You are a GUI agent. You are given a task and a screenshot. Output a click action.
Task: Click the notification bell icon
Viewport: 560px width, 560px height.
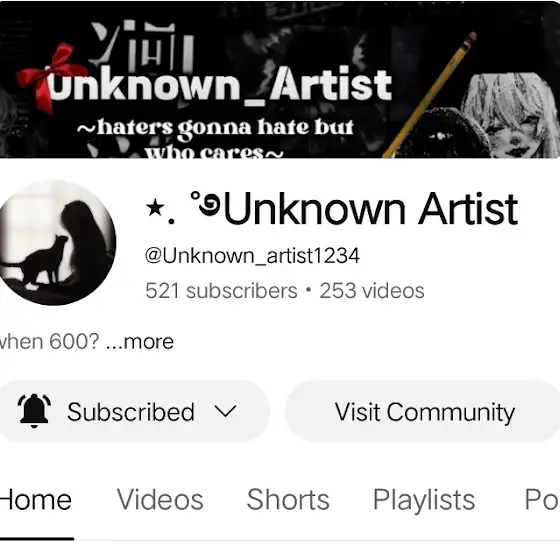point(34,411)
